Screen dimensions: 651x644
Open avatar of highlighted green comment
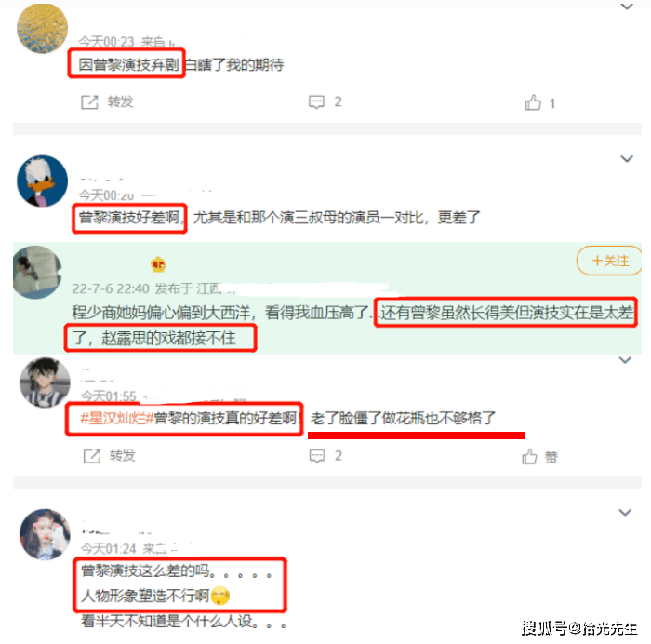pos(37,272)
